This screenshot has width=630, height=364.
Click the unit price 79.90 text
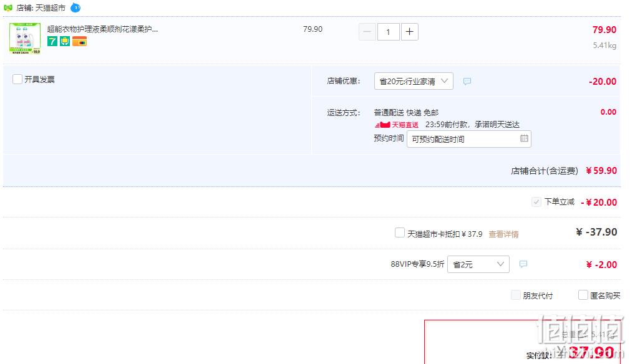[313, 29]
